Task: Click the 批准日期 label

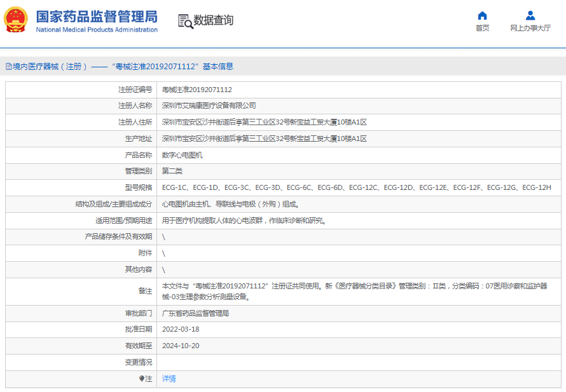Action: click(x=139, y=329)
